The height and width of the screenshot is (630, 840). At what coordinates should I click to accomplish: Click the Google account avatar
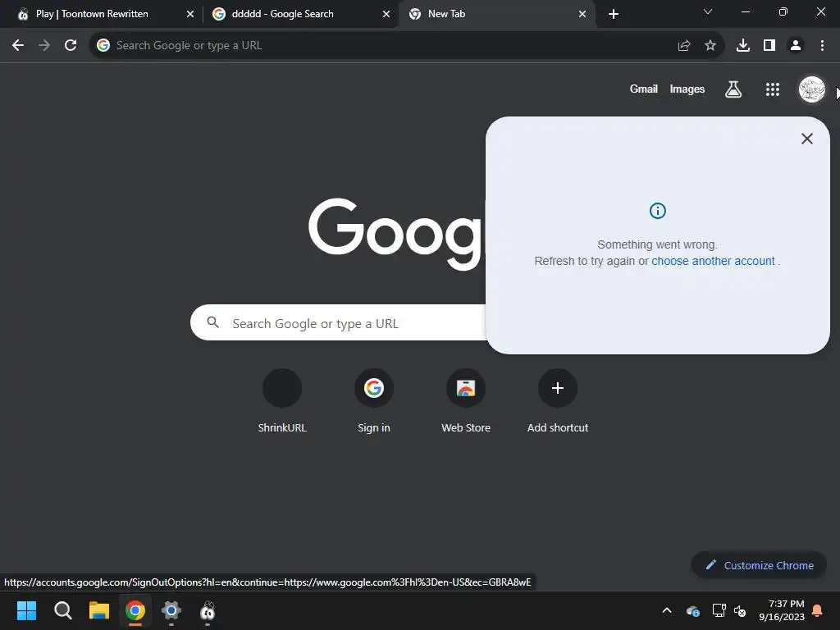click(811, 89)
